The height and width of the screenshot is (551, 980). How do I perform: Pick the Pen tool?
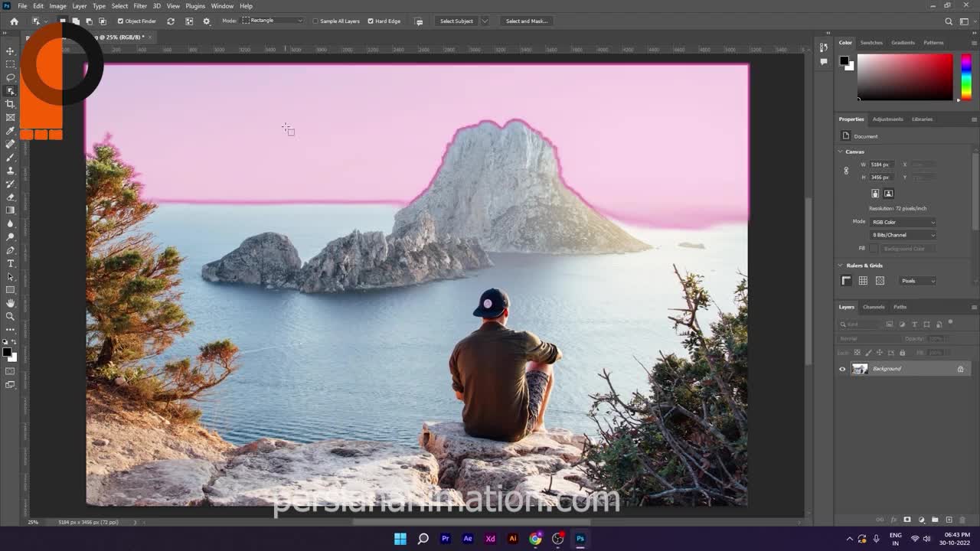(10, 250)
